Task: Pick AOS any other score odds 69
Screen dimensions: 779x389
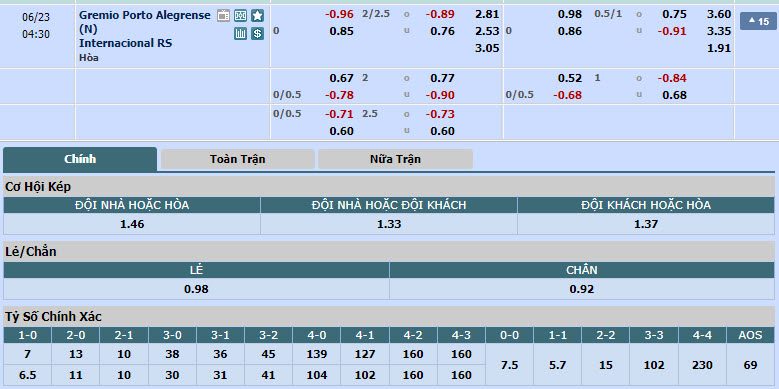Action: (750, 365)
